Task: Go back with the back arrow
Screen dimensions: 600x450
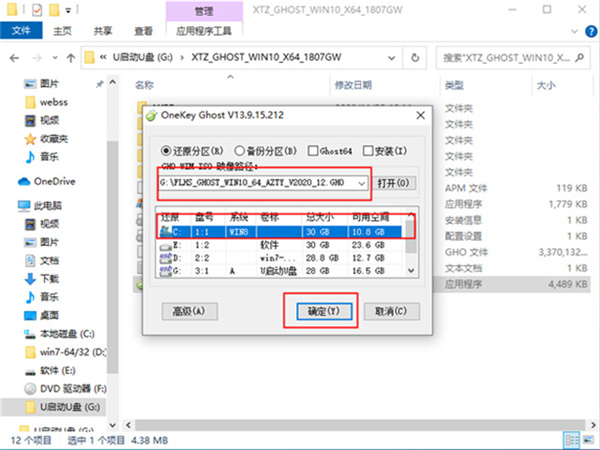Action: click(x=15, y=58)
